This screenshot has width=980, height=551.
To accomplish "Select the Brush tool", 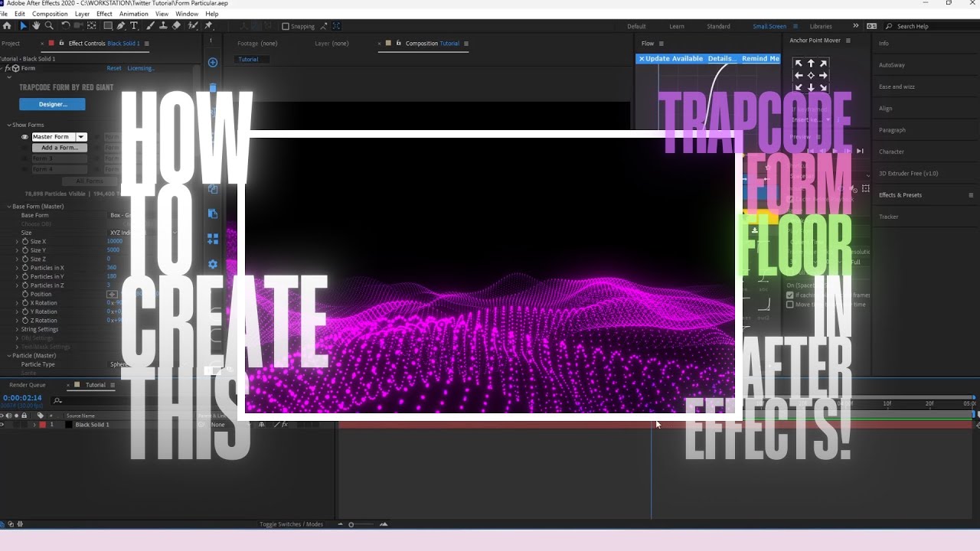I will 151,26.
